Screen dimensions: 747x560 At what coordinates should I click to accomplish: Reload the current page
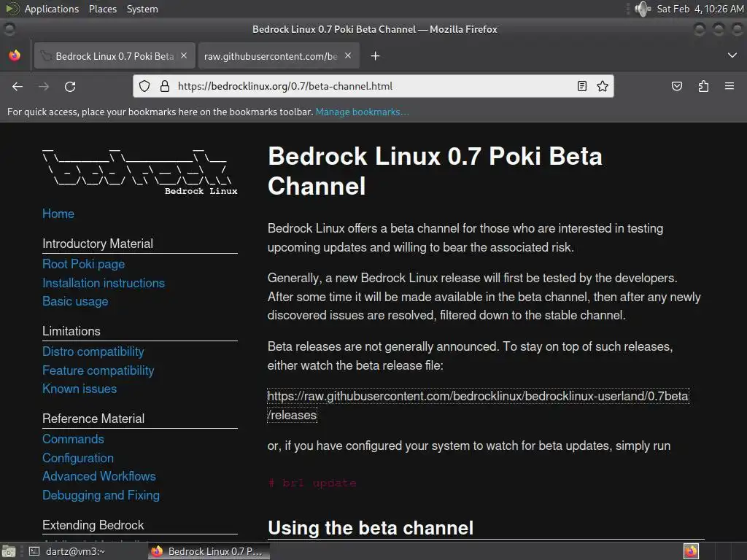70,86
